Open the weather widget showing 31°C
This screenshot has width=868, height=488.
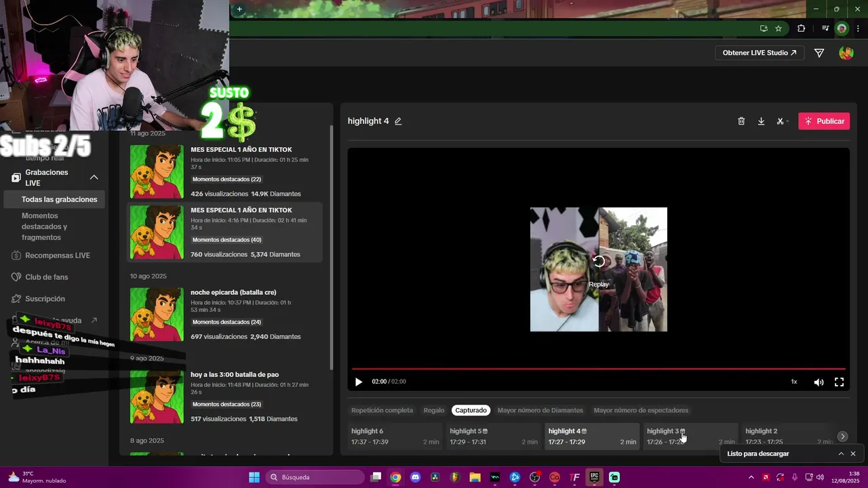point(37,477)
